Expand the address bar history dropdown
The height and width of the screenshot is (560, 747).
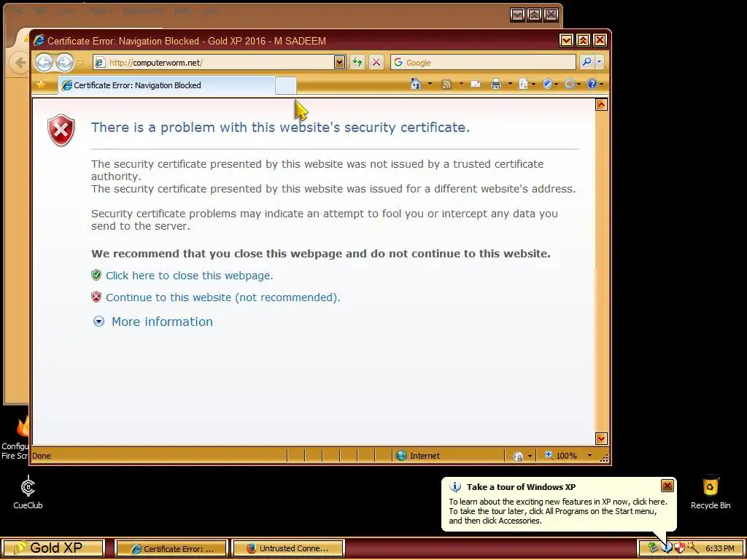pos(339,63)
